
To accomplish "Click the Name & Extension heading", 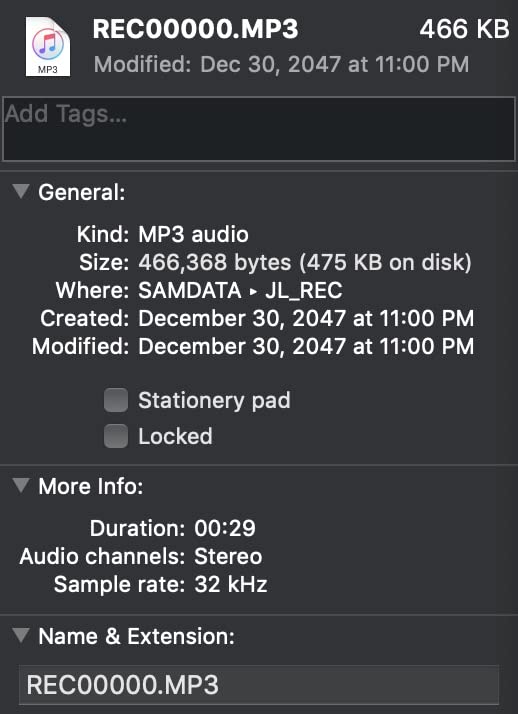I will tap(137, 636).
